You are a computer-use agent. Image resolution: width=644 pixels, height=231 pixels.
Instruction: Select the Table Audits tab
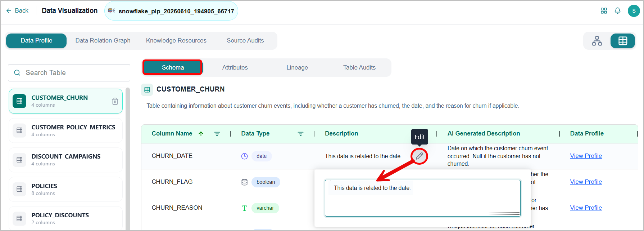click(359, 67)
